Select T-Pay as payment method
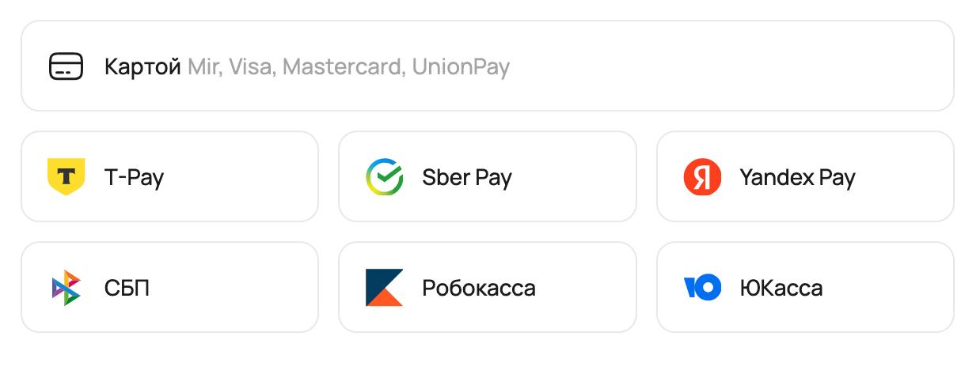This screenshot has height=370, width=980. coord(169,176)
